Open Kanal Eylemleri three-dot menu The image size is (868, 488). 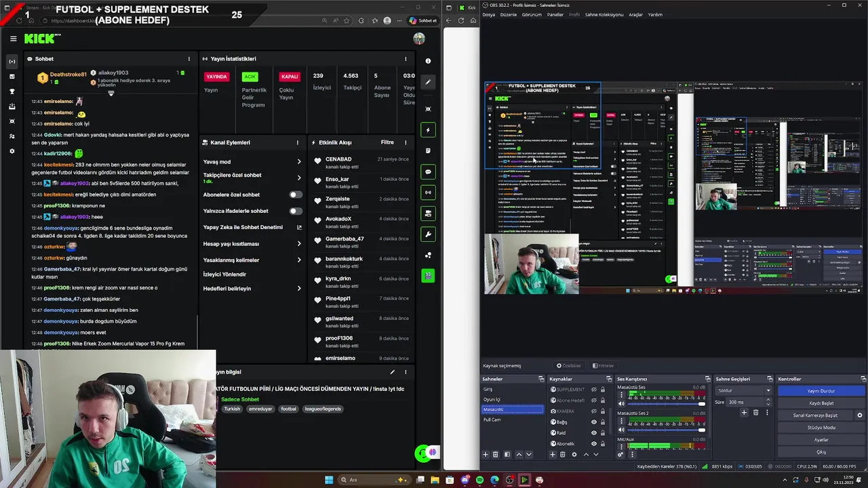[297, 142]
